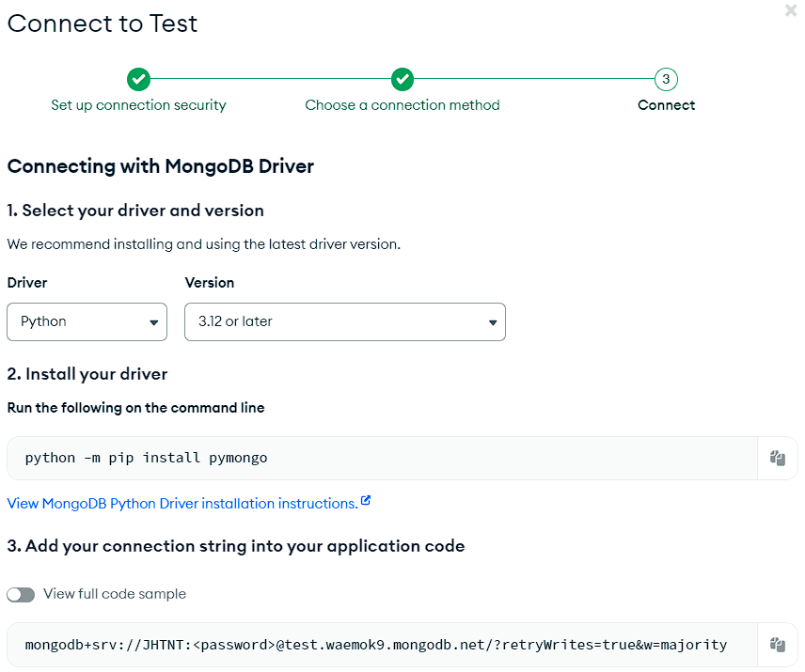This screenshot has height=672, width=805.
Task: Open the Version dropdown showing 3.12 or later
Action: [x=345, y=321]
